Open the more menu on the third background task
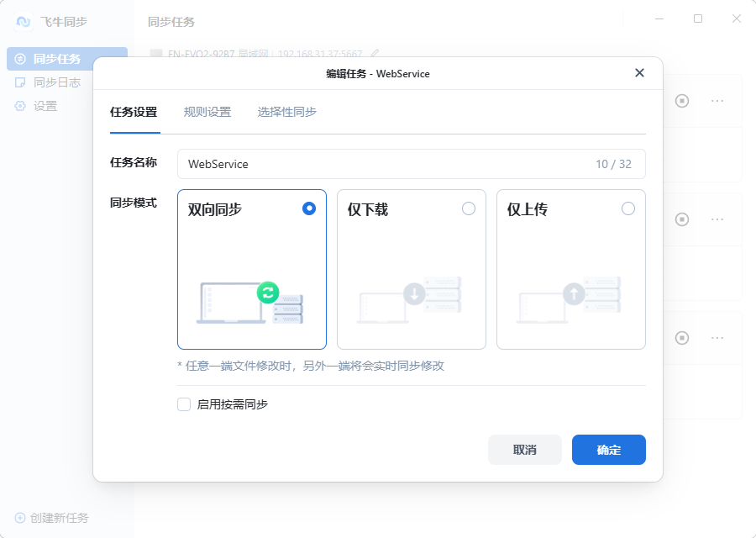Screen dimensions: 756x538 [x=717, y=338]
